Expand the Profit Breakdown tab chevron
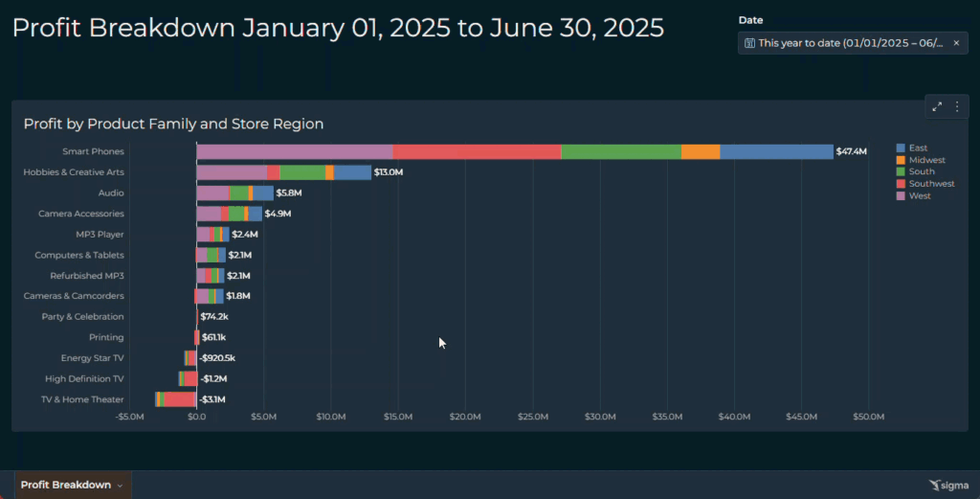980x499 pixels. point(120,486)
